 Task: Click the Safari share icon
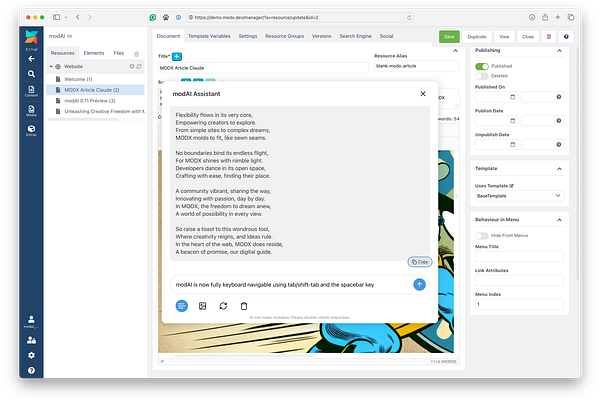coord(545,17)
